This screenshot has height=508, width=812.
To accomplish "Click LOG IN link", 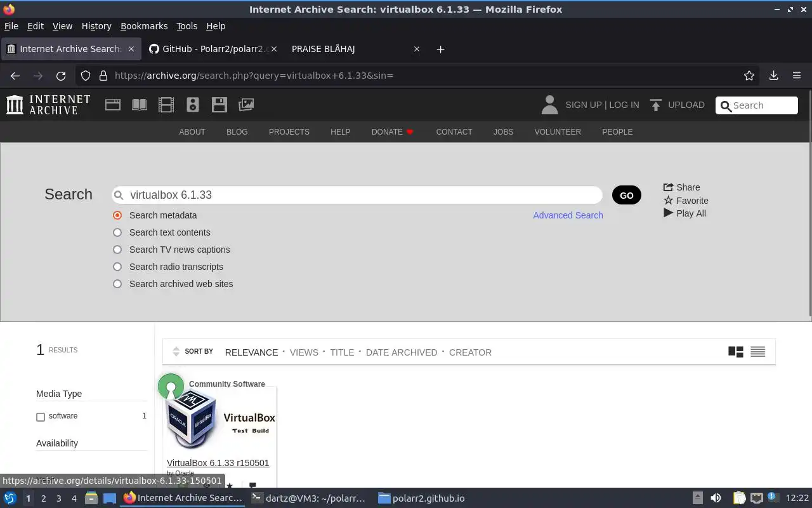I will [624, 105].
